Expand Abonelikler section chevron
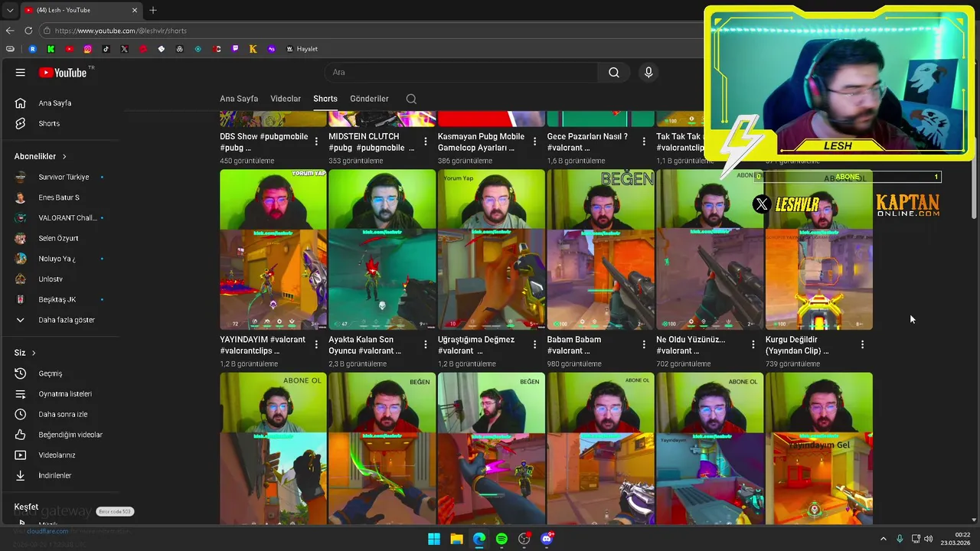 (x=64, y=156)
